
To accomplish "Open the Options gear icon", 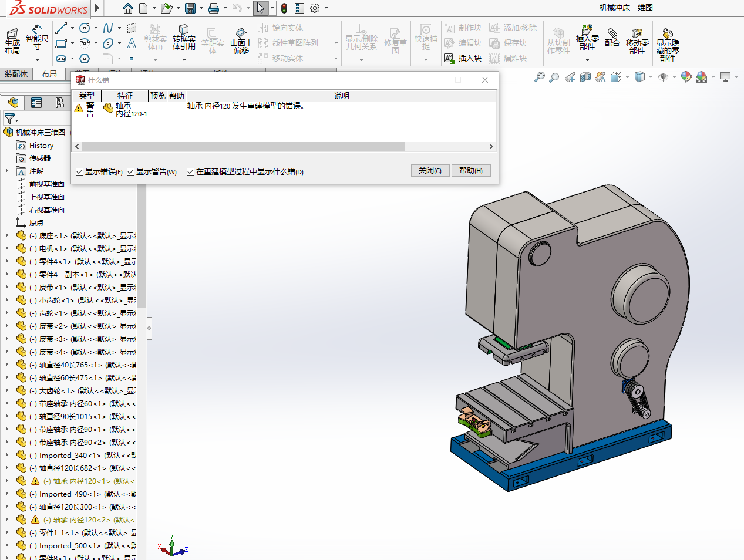I will pyautogui.click(x=315, y=8).
